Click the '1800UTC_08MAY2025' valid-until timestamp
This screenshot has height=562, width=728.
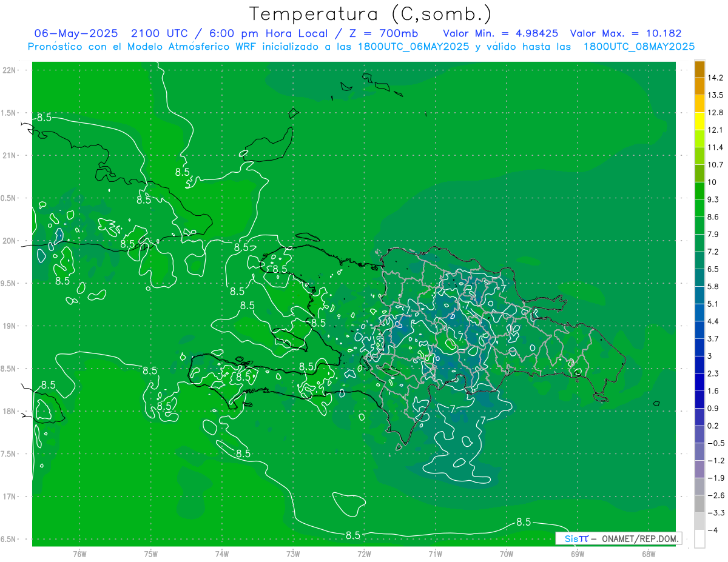click(x=639, y=47)
